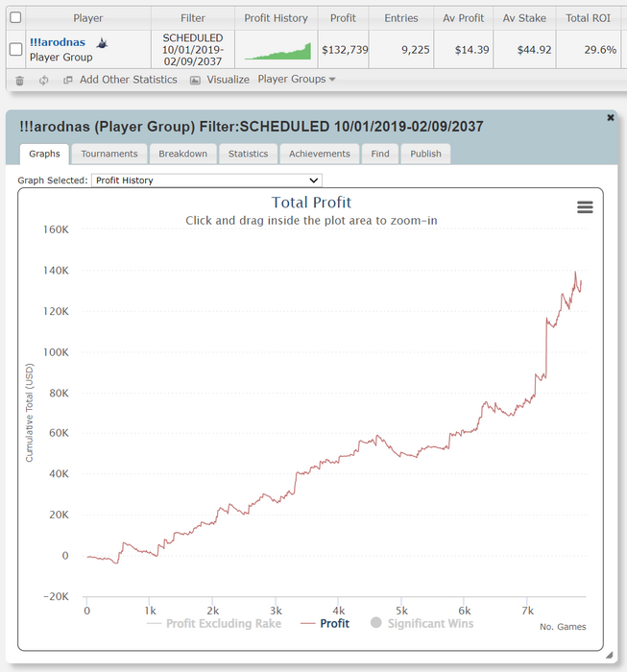Open the Graph Selected dropdown
The width and height of the screenshot is (627, 672).
pos(206,180)
